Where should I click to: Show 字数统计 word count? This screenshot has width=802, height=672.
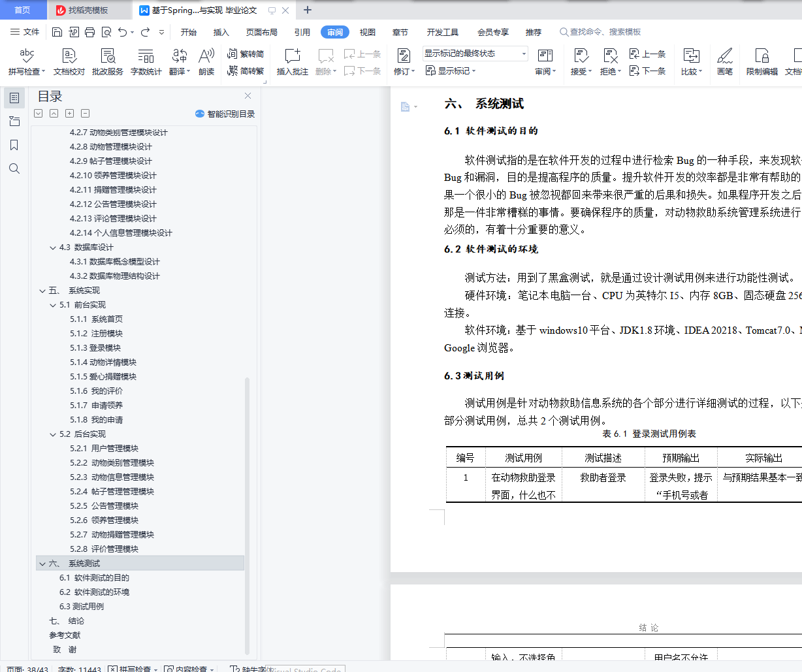pos(146,62)
